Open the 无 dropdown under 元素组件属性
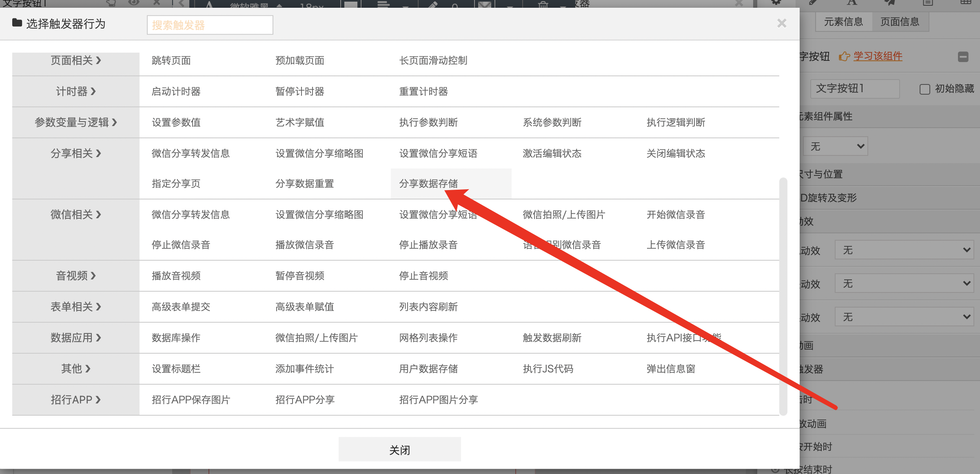 [835, 146]
